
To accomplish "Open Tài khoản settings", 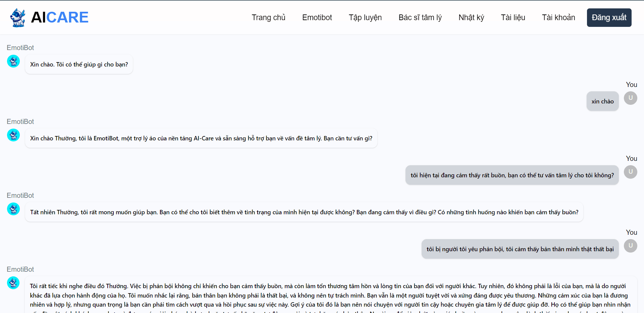I will (x=558, y=17).
